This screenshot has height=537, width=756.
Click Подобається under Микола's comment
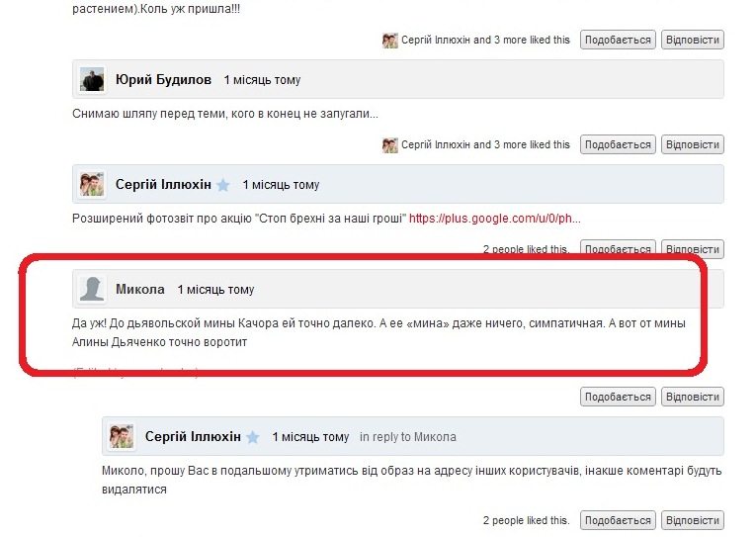(x=618, y=397)
